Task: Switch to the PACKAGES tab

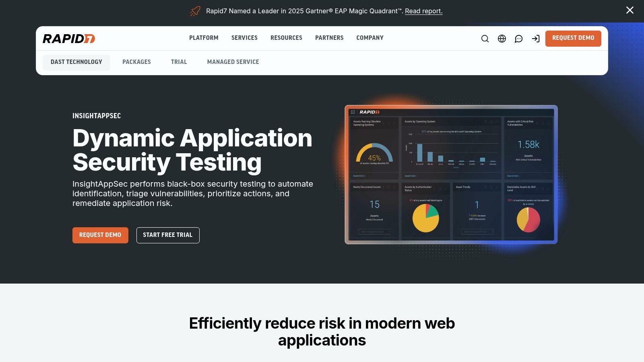Action: click(136, 62)
